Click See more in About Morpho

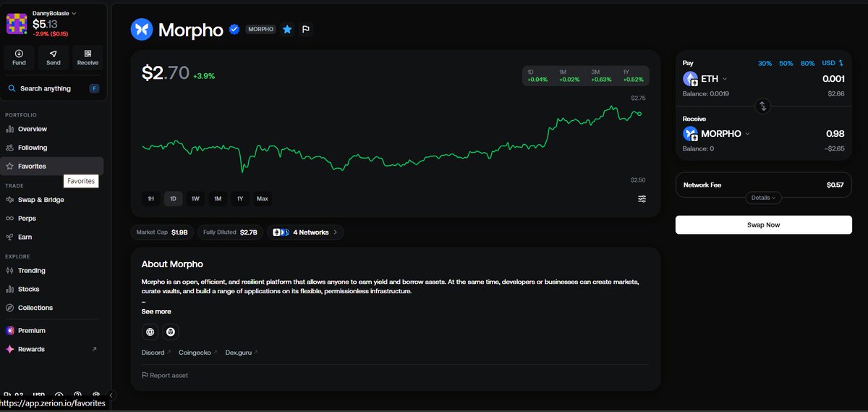click(156, 311)
